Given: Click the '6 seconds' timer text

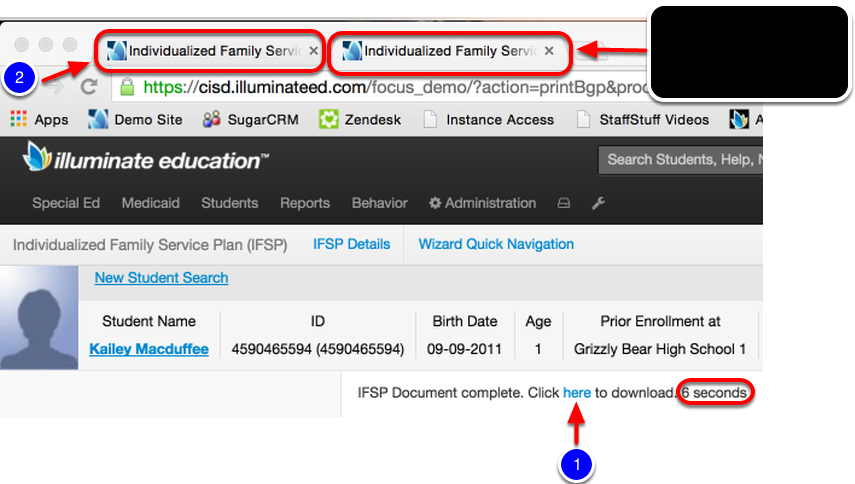Looking at the screenshot, I should 714,392.
